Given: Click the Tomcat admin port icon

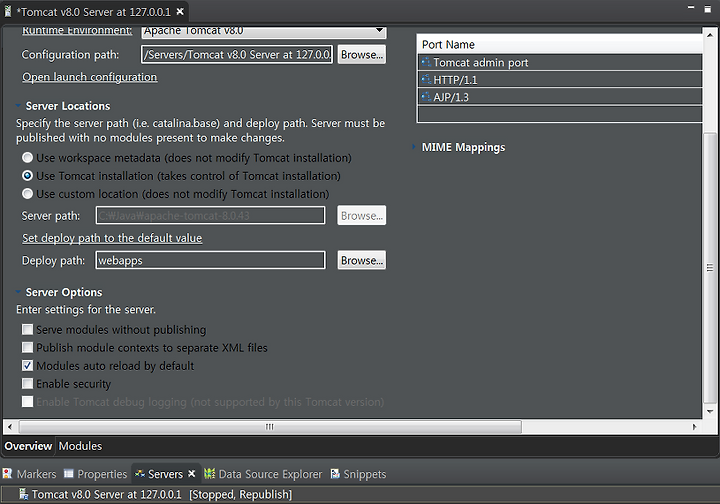Looking at the screenshot, I should pos(426,62).
